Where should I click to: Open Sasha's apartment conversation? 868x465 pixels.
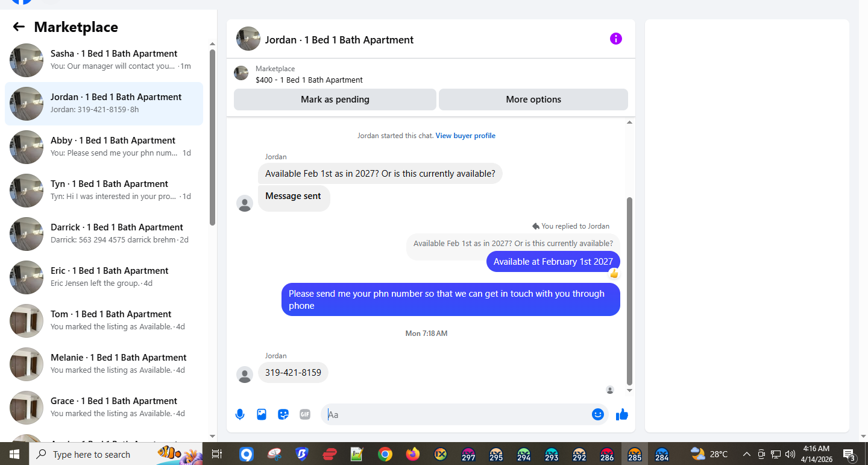pos(104,60)
